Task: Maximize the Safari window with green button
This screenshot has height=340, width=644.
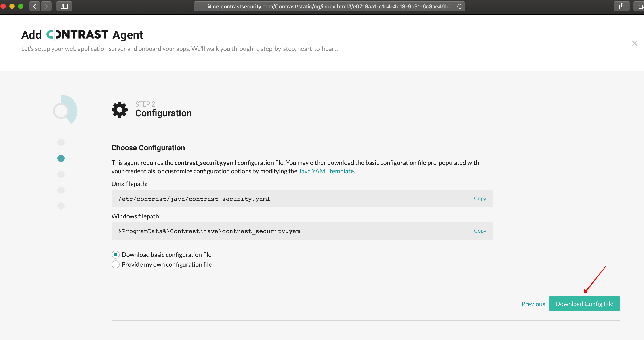Action: pos(21,6)
